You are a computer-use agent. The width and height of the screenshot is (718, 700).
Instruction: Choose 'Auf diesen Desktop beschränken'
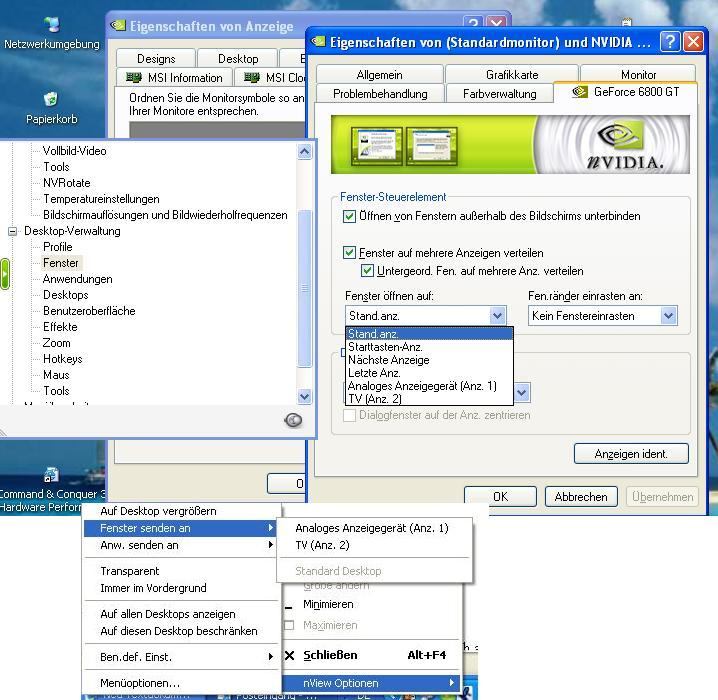181,631
